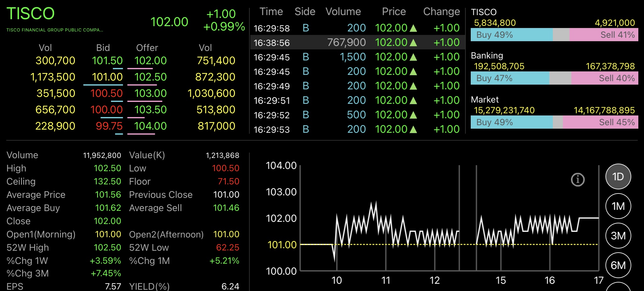
Task: Click the Change column header
Action: [x=441, y=12]
